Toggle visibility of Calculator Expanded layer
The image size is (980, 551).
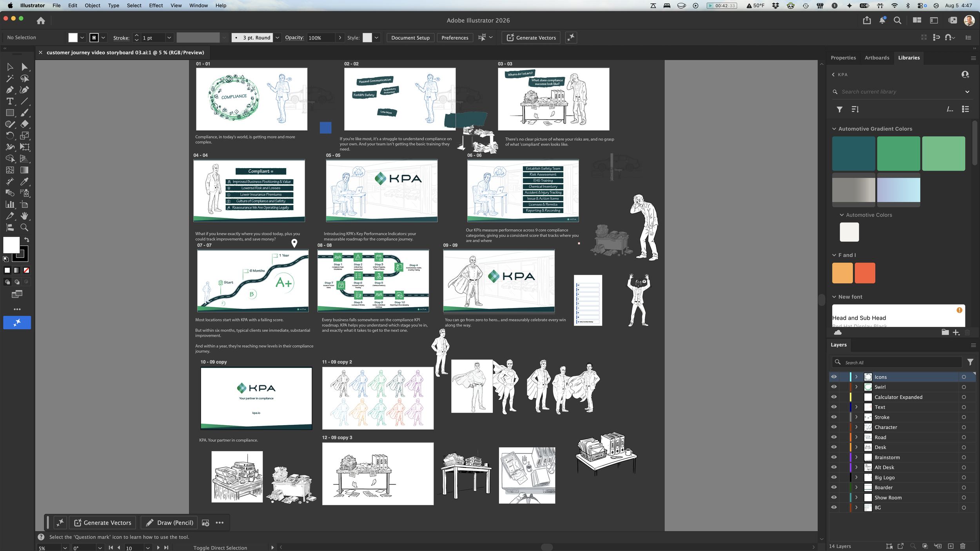tap(834, 397)
